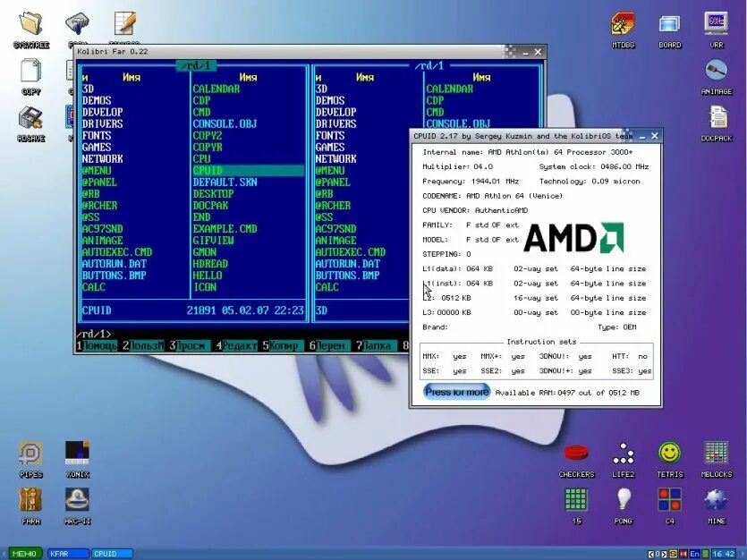
Task: Select @PANEL entry in right Far panel
Action: click(333, 182)
